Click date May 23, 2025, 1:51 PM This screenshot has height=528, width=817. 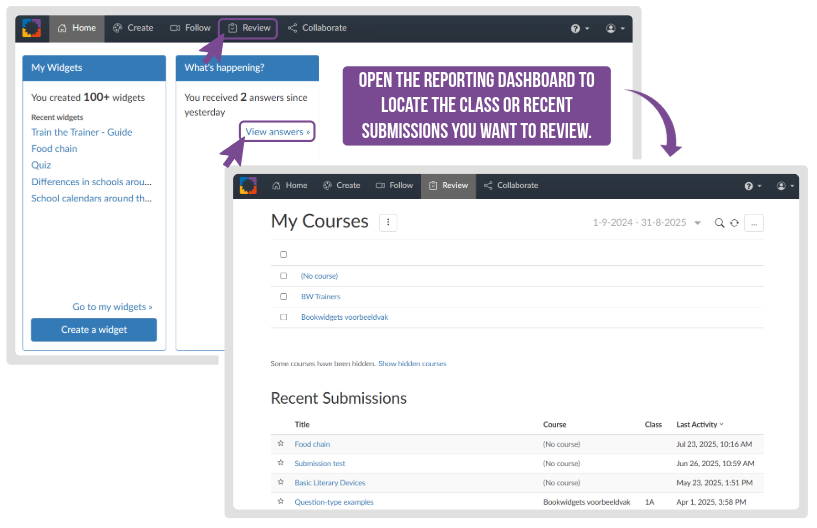714,483
